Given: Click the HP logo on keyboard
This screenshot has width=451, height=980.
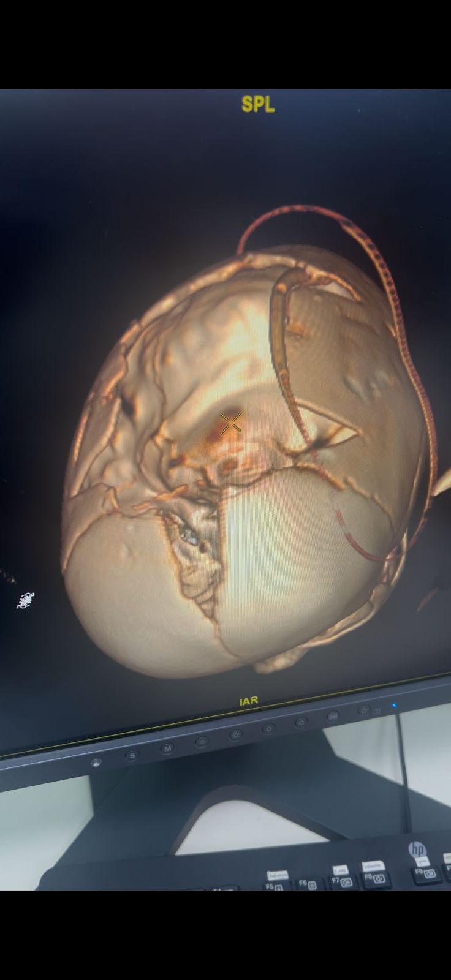Looking at the screenshot, I should pos(418,850).
